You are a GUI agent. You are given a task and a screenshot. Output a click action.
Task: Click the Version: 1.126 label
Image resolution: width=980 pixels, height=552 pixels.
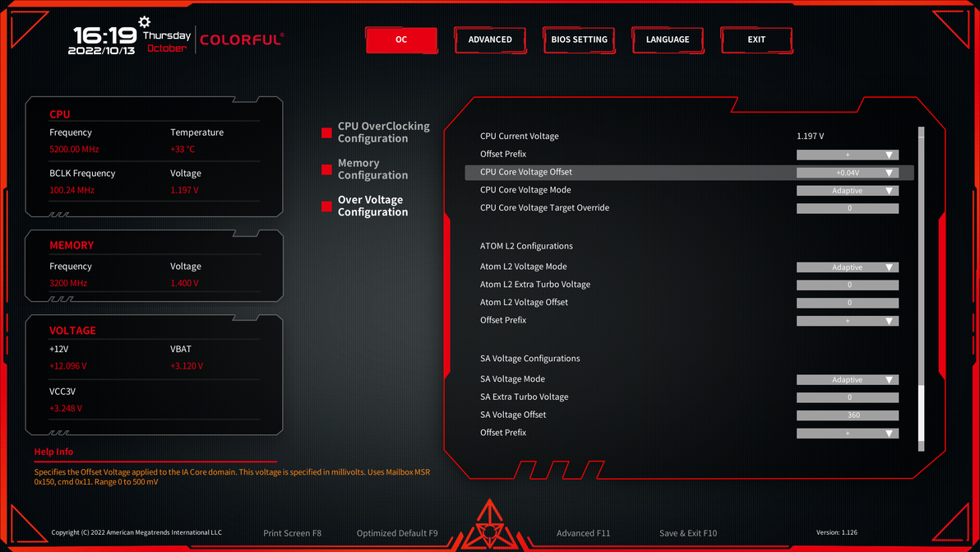[836, 532]
